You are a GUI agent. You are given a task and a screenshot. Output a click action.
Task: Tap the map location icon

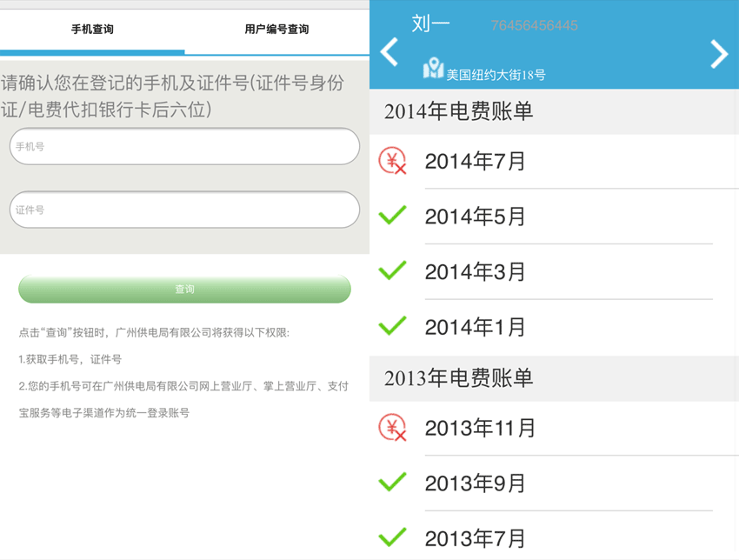[x=433, y=69]
